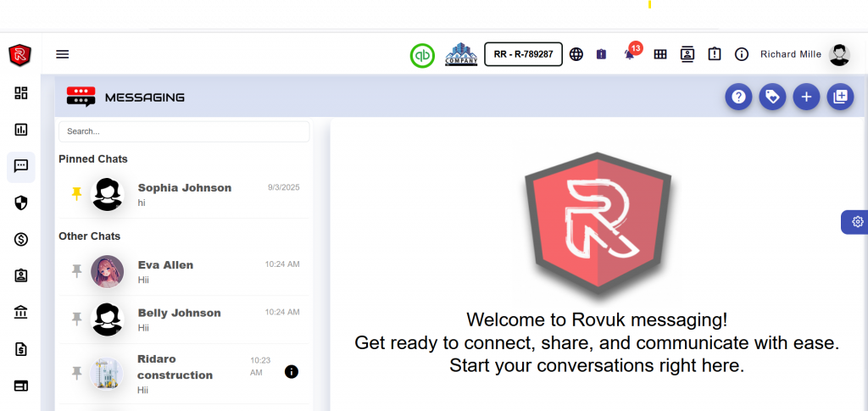Open the dashboard icon in left sidebar
This screenshot has height=411, width=868.
pos(21,92)
